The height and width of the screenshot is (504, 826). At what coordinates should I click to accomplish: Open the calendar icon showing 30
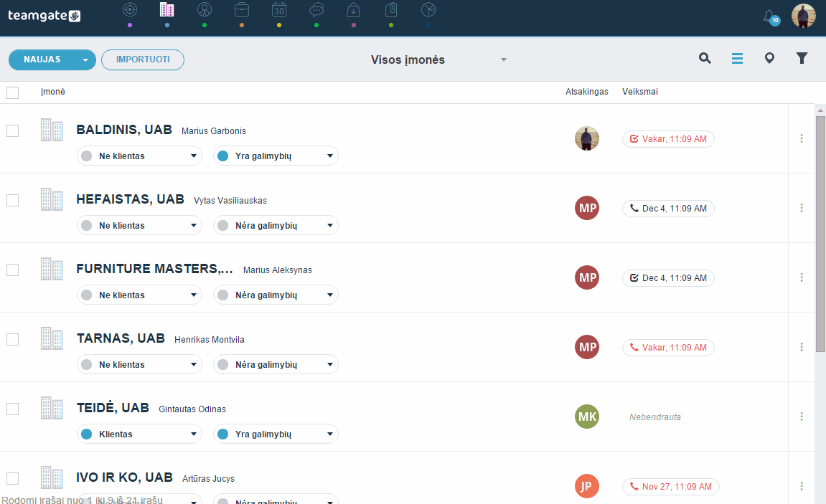[x=279, y=10]
